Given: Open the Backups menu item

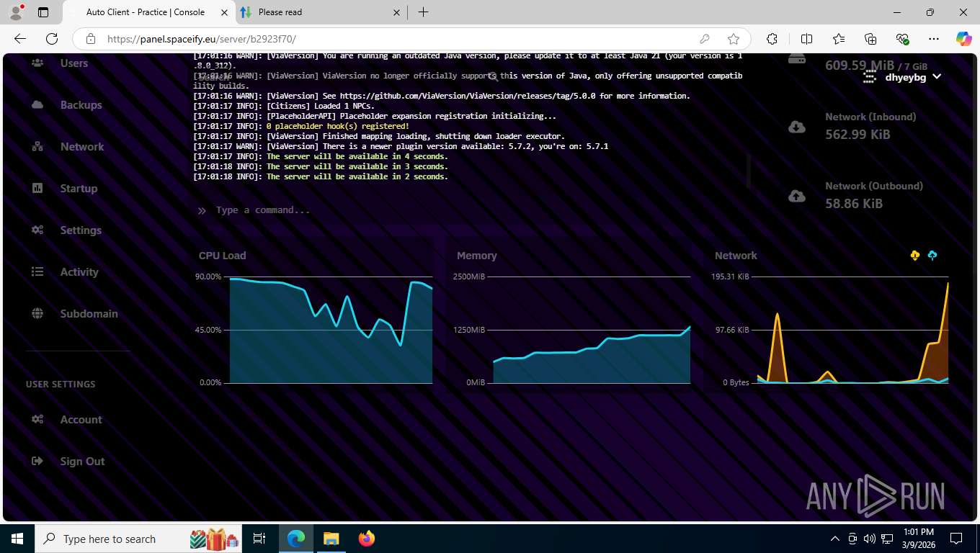Looking at the screenshot, I should (x=81, y=105).
